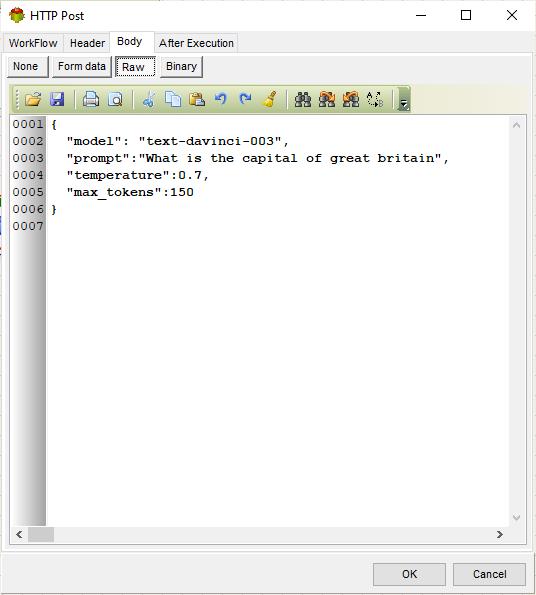The image size is (536, 595).
Task: Click the Open file folder icon
Action: (x=33, y=99)
